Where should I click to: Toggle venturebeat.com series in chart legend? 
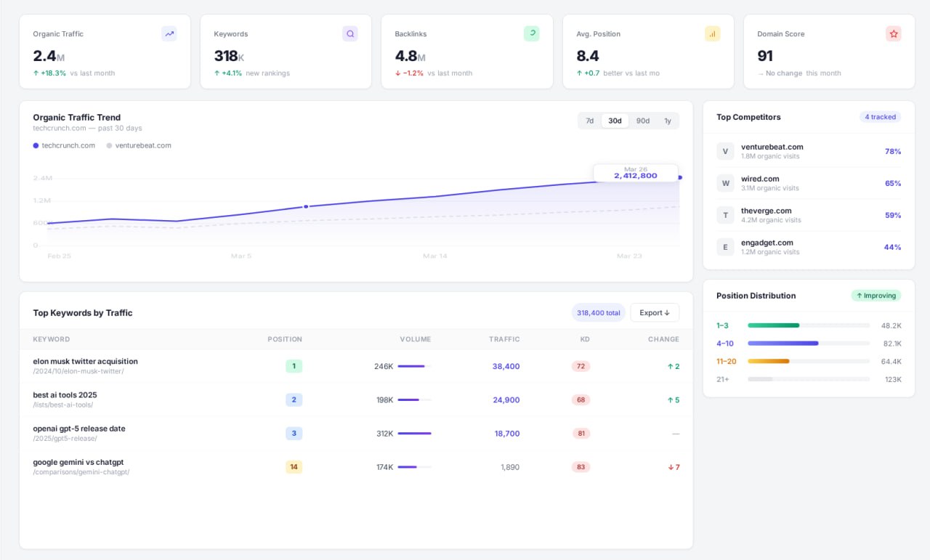[x=139, y=145]
